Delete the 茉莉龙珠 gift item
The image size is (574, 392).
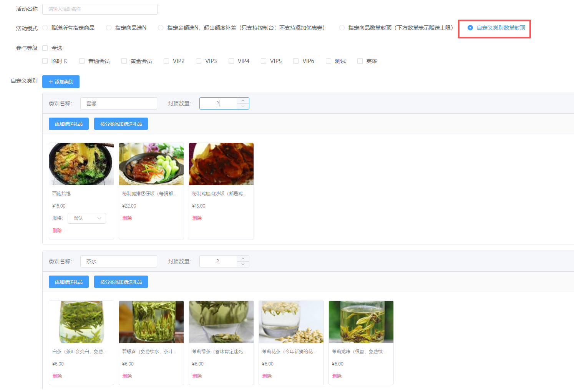click(337, 376)
